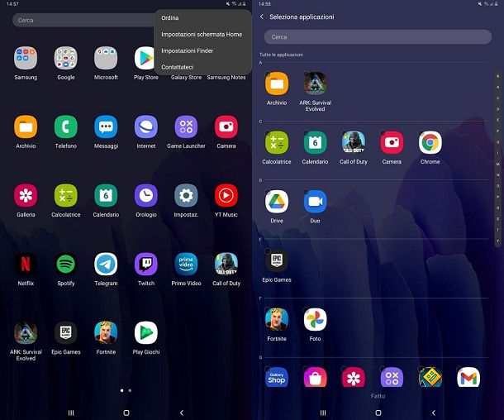The image size is (504, 420).
Task: Tap the Fatto button
Action: 378,396
